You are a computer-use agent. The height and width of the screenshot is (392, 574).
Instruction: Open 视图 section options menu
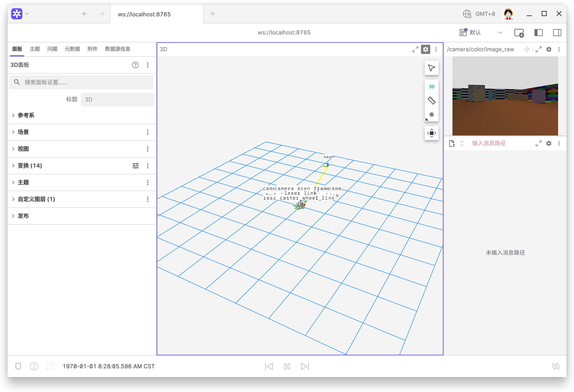click(x=148, y=149)
